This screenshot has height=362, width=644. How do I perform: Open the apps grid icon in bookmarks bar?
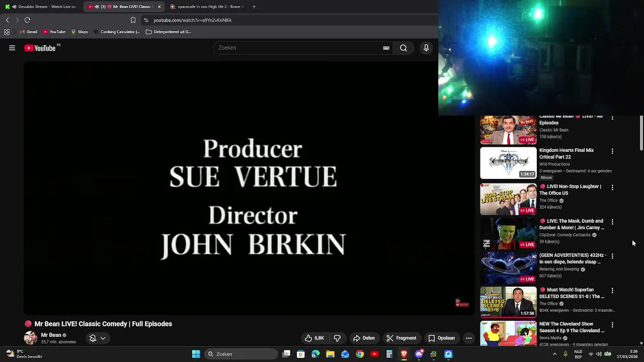click(7, 32)
